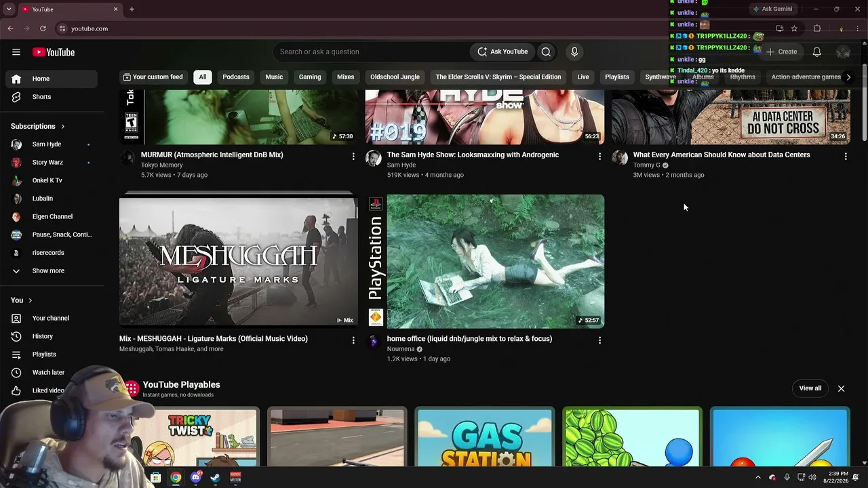The width and height of the screenshot is (868, 488).
Task: Select the Music filter chip
Action: pyautogui.click(x=274, y=77)
